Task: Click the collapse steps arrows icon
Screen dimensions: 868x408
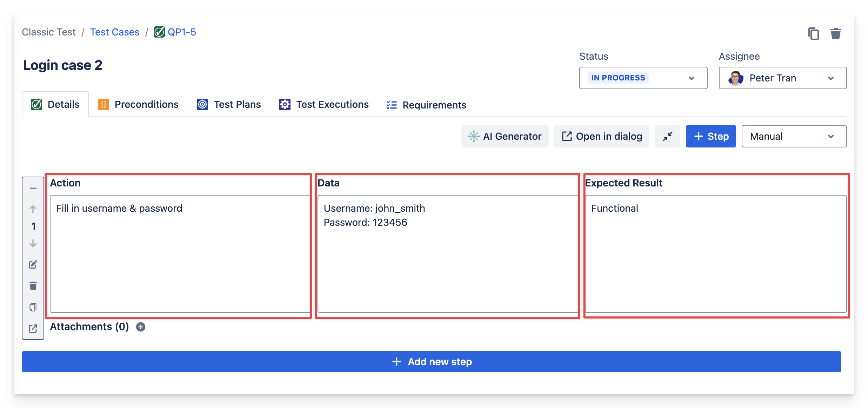Action: (667, 136)
